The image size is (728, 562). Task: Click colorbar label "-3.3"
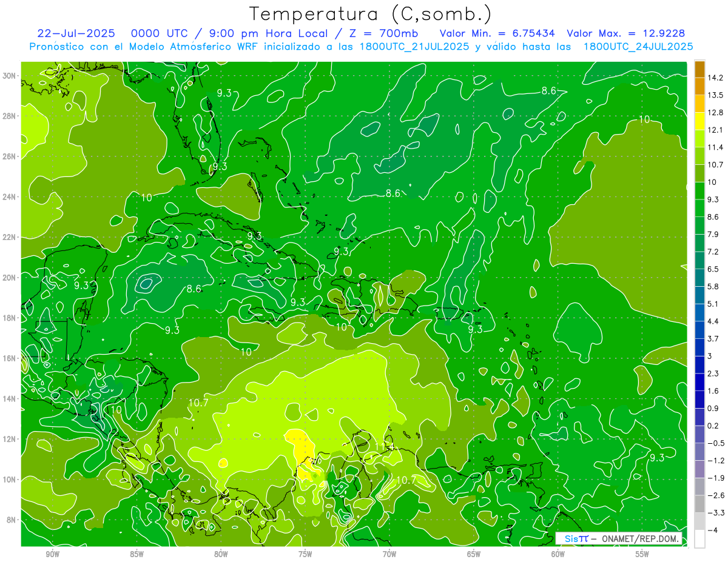coord(716,512)
